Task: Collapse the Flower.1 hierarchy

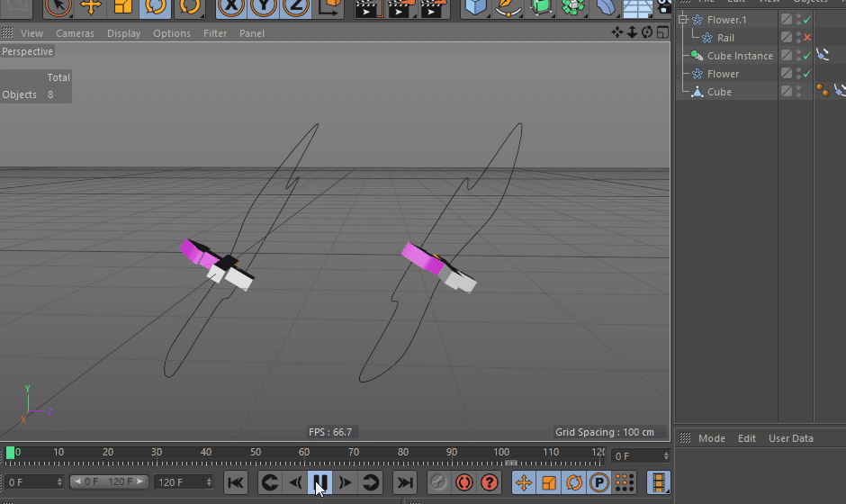Action: 682,20
